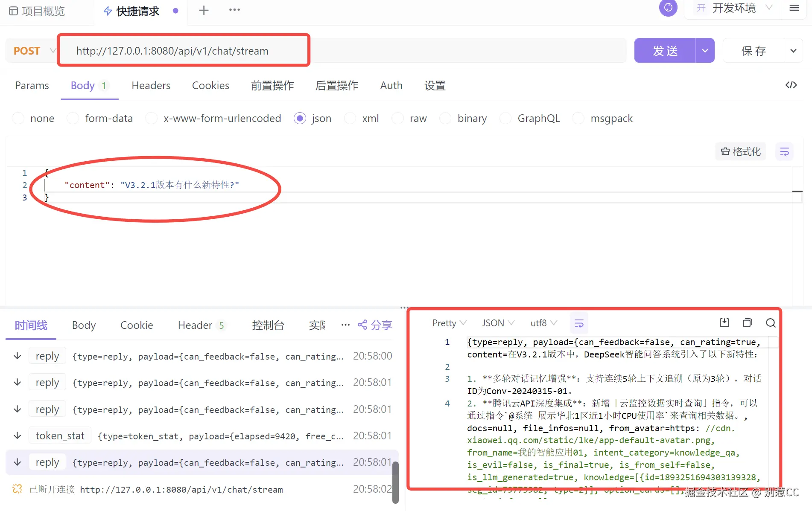Click the disconnected status icon
This screenshot has width=812, height=511.
(17, 489)
